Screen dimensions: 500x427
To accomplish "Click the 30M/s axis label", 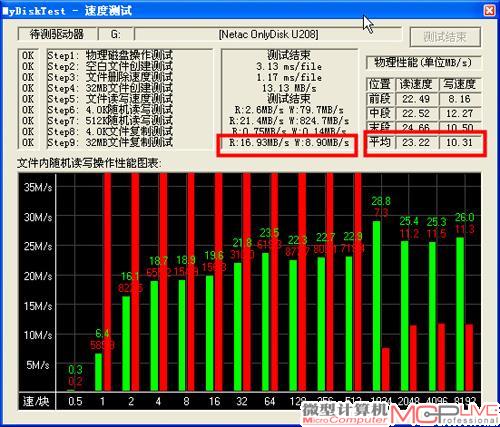I will pyautogui.click(x=38, y=217).
